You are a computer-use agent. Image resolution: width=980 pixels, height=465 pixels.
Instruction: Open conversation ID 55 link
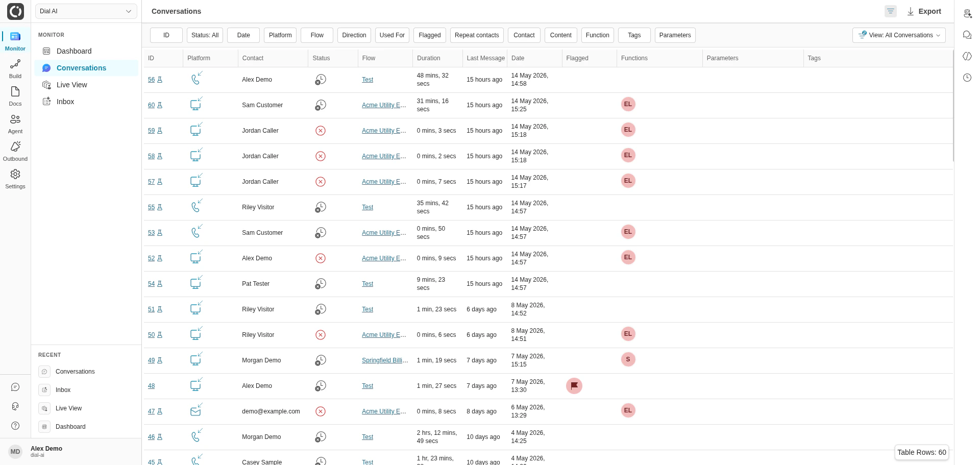coord(151,207)
